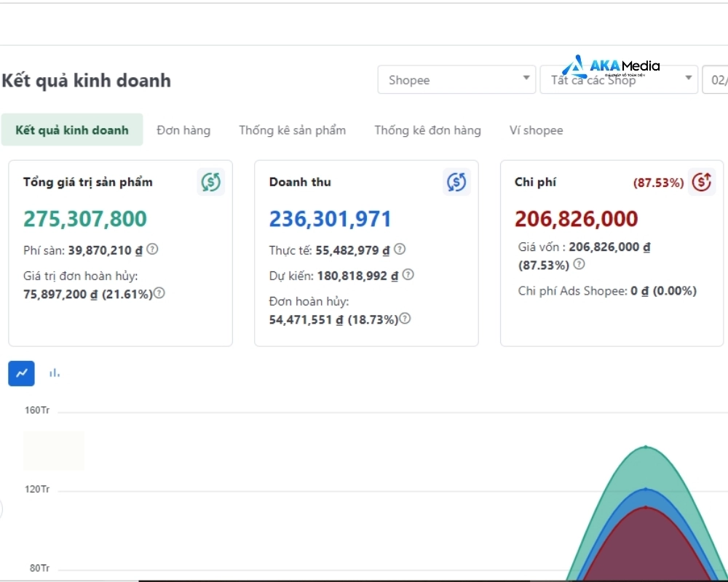Image resolution: width=728 pixels, height=582 pixels.
Task: Click the green peak point on chart
Action: (646, 447)
